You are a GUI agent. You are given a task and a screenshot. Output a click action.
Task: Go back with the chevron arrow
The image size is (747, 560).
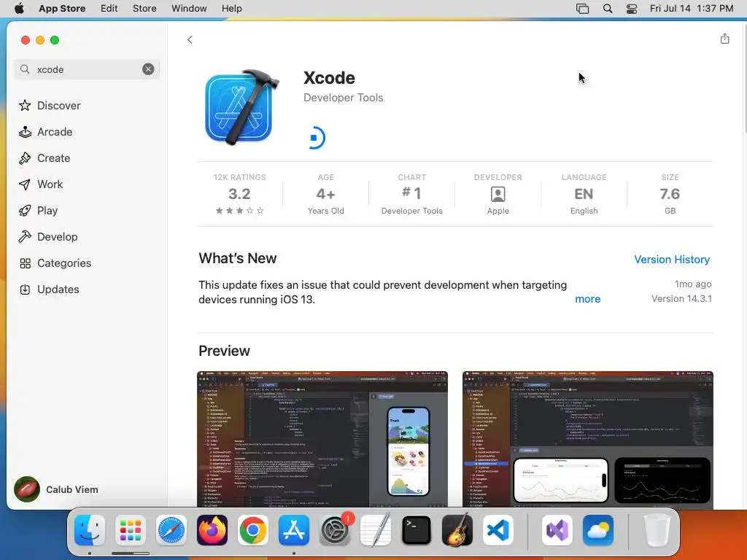pyautogui.click(x=190, y=39)
